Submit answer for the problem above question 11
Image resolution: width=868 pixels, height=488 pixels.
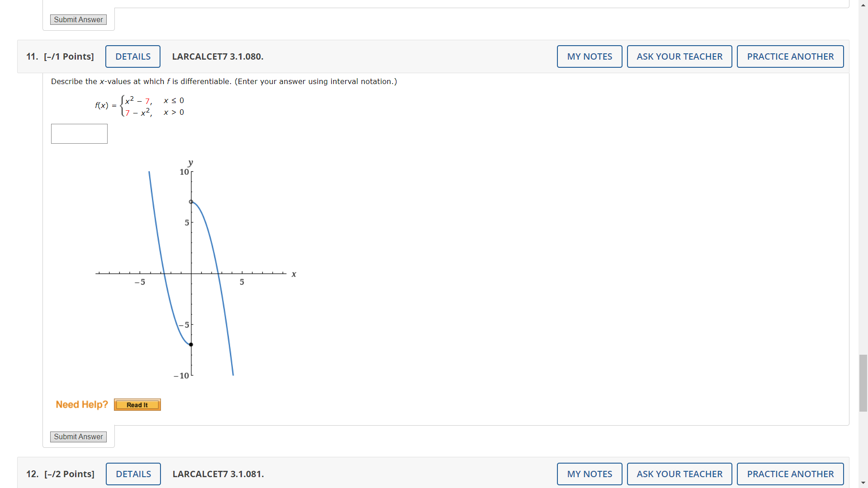click(x=78, y=19)
